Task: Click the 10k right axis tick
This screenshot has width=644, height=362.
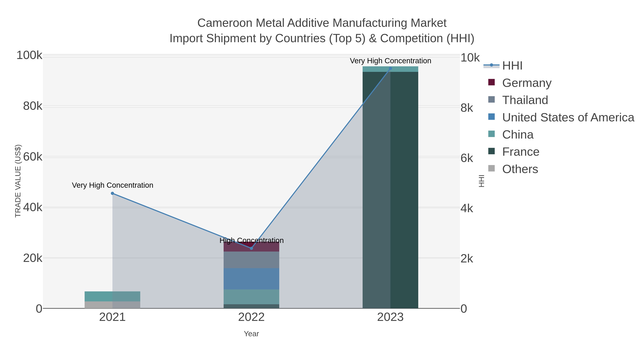Action: [x=470, y=58]
